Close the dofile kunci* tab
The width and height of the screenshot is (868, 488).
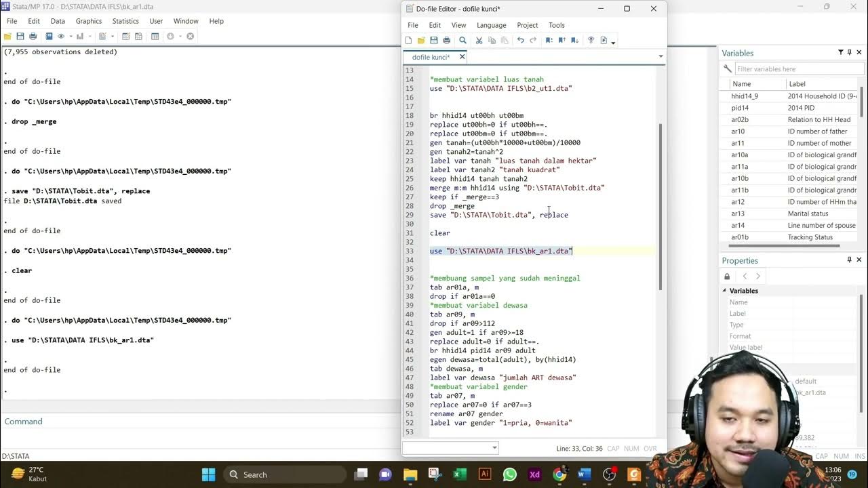[x=462, y=57]
